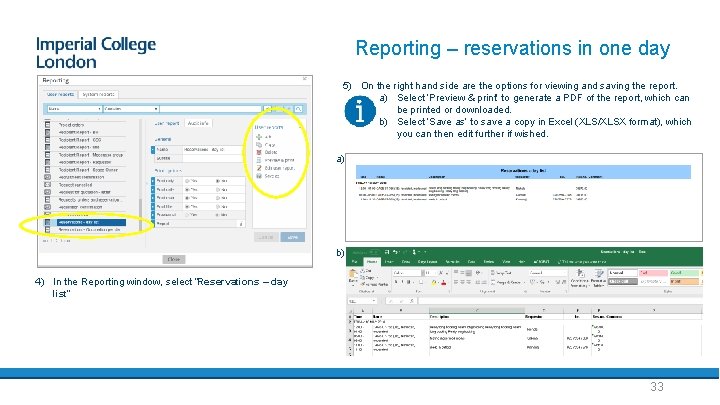The image size is (720, 405).
Task: Click the Add icon in User reports panel
Action: point(259,137)
